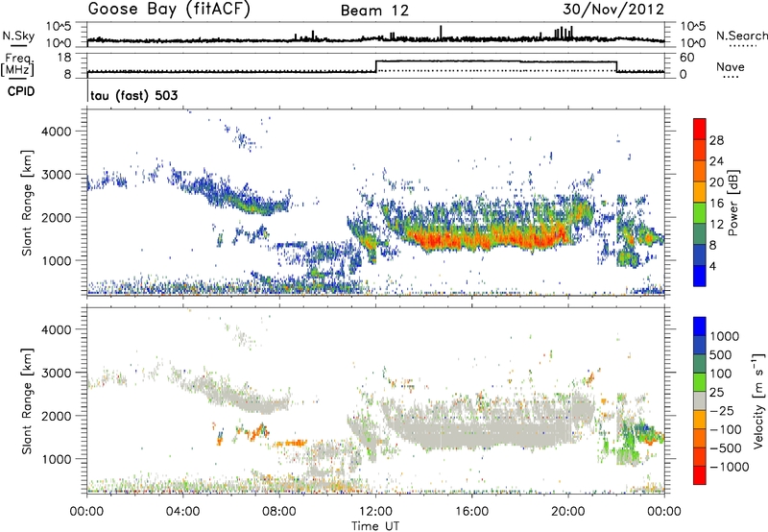The height and width of the screenshot is (532, 768).
Task: Click the "Beam 12" heading
Action: [x=374, y=11]
